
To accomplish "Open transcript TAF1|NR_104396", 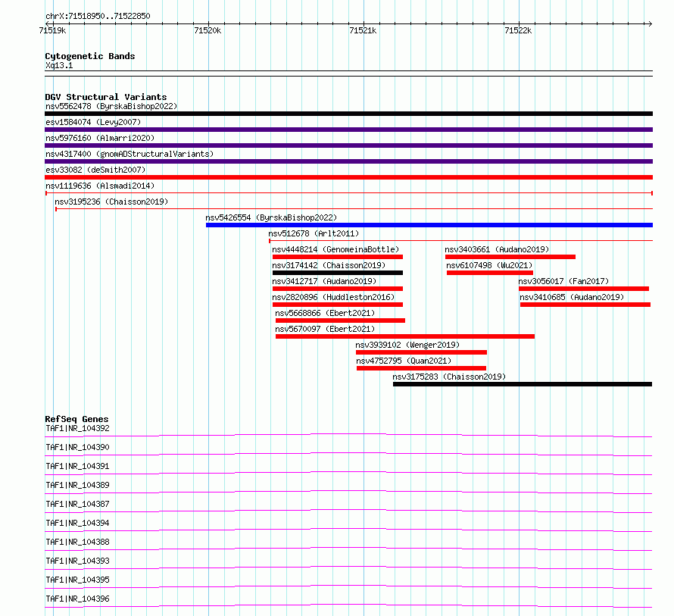I will tap(77, 599).
